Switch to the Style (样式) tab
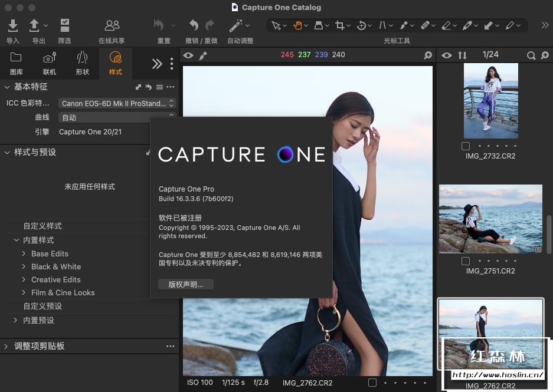Viewport: 553px width, 392px height. tap(116, 64)
